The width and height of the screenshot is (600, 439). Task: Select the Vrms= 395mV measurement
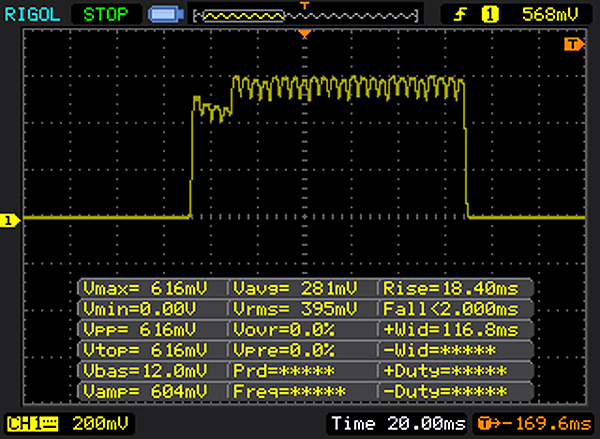pyautogui.click(x=302, y=309)
